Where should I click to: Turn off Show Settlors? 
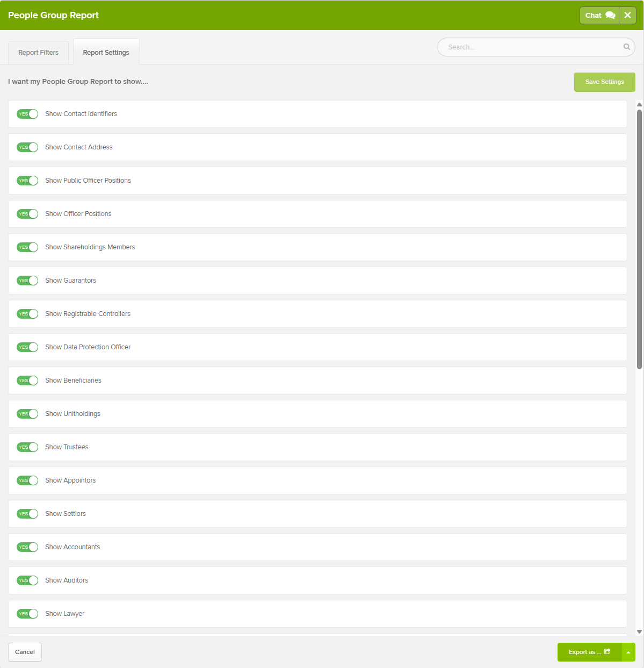pyautogui.click(x=27, y=514)
